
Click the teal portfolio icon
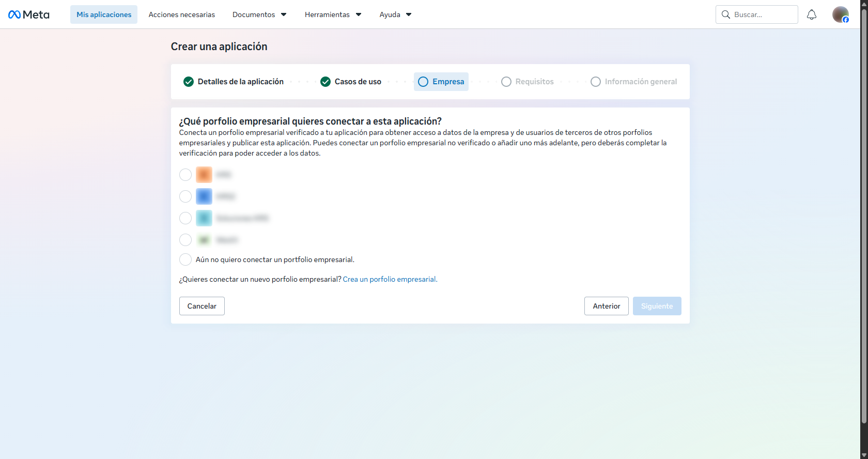(x=204, y=218)
